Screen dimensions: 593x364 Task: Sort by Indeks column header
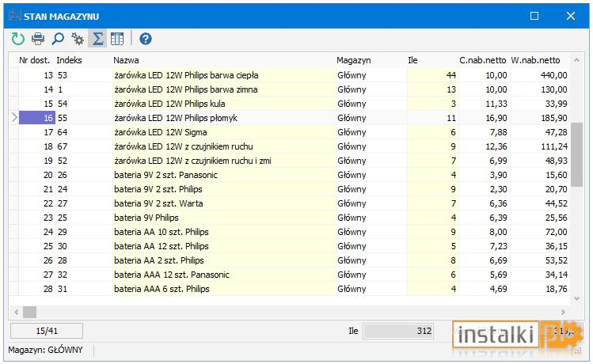coord(69,60)
